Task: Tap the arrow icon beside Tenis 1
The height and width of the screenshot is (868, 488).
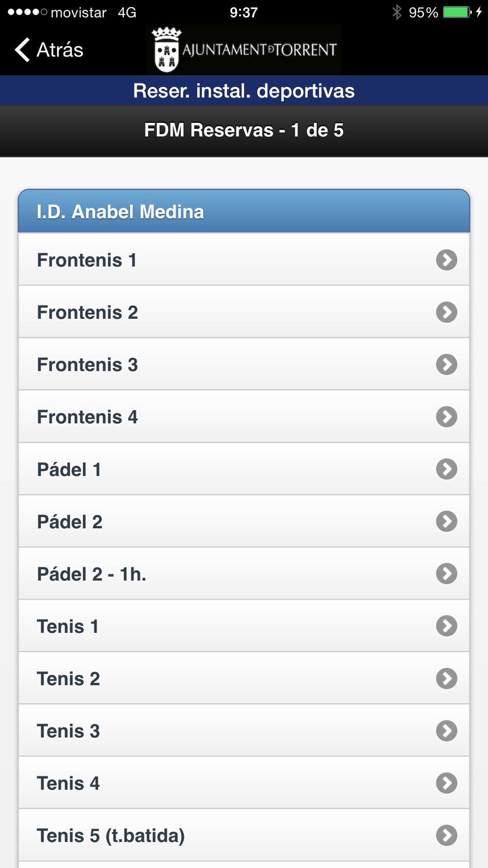Action: point(447,626)
